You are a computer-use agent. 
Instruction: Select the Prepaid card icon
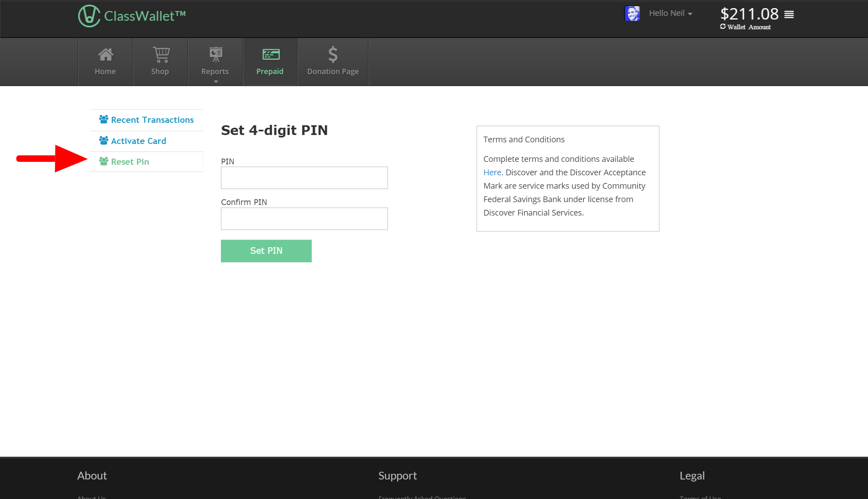tap(270, 54)
